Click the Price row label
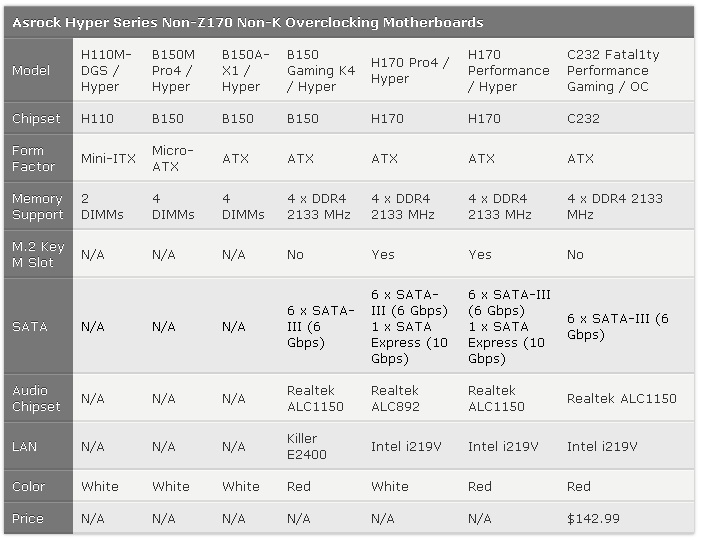 (28, 519)
